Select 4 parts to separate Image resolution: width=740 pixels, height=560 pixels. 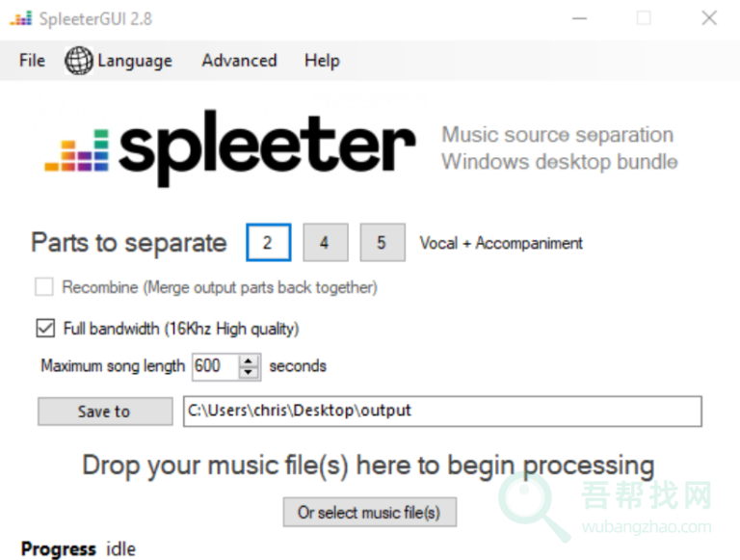pyautogui.click(x=326, y=243)
